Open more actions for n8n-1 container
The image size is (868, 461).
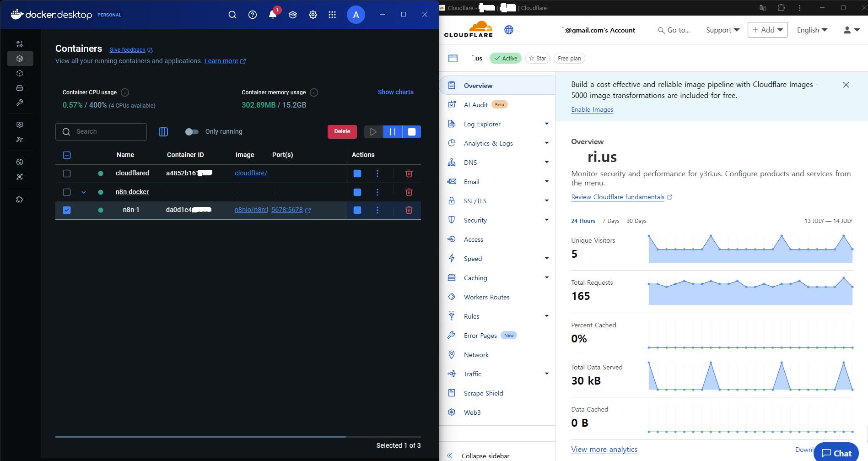coord(377,210)
